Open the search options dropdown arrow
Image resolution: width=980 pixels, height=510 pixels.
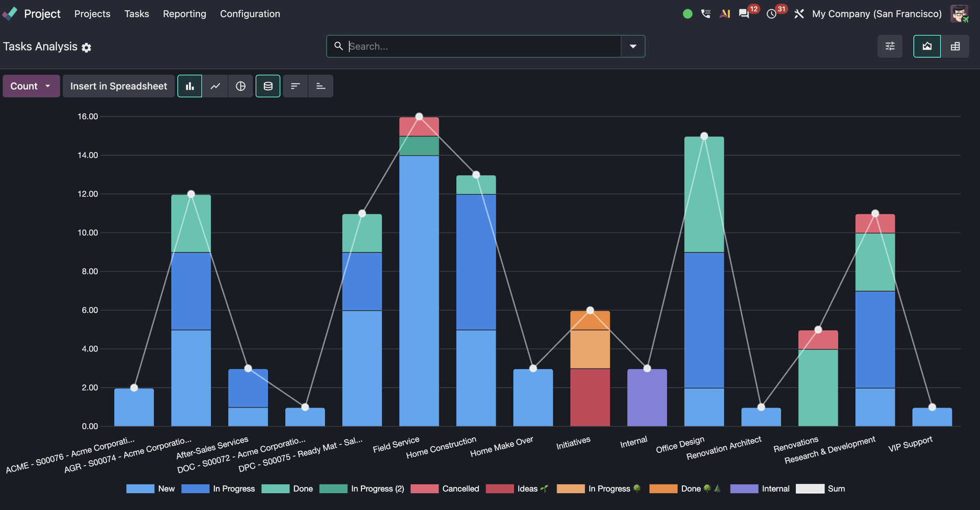(633, 46)
